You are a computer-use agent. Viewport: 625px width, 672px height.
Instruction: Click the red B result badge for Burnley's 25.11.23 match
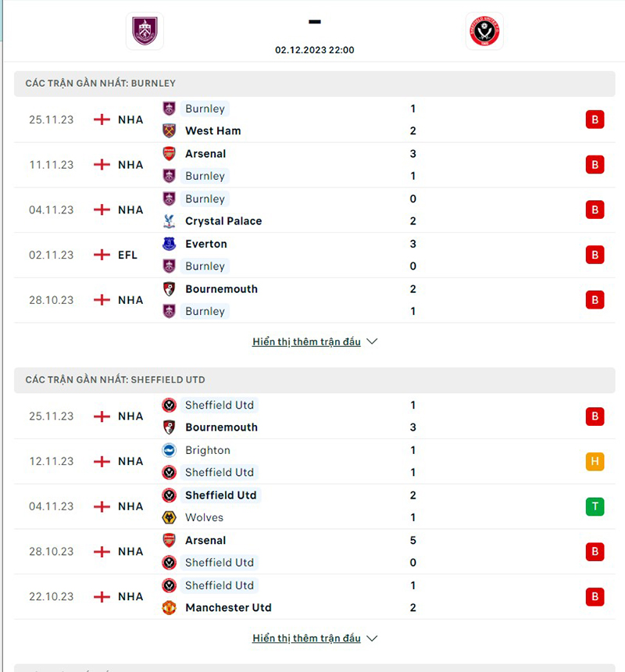(595, 120)
